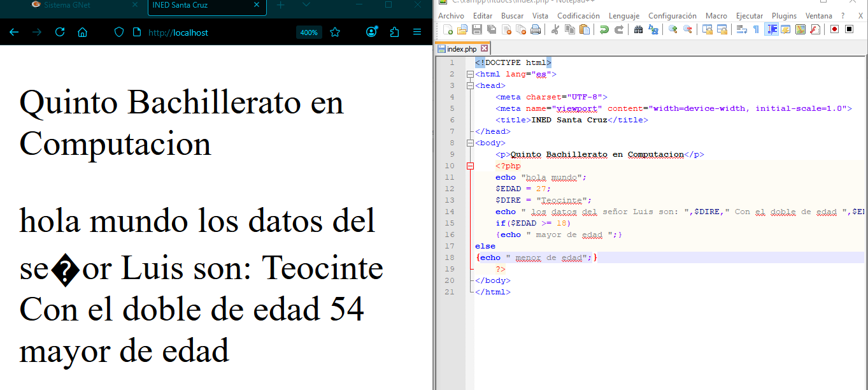868x390 pixels.
Task: Start macro recording with red dot
Action: [834, 29]
